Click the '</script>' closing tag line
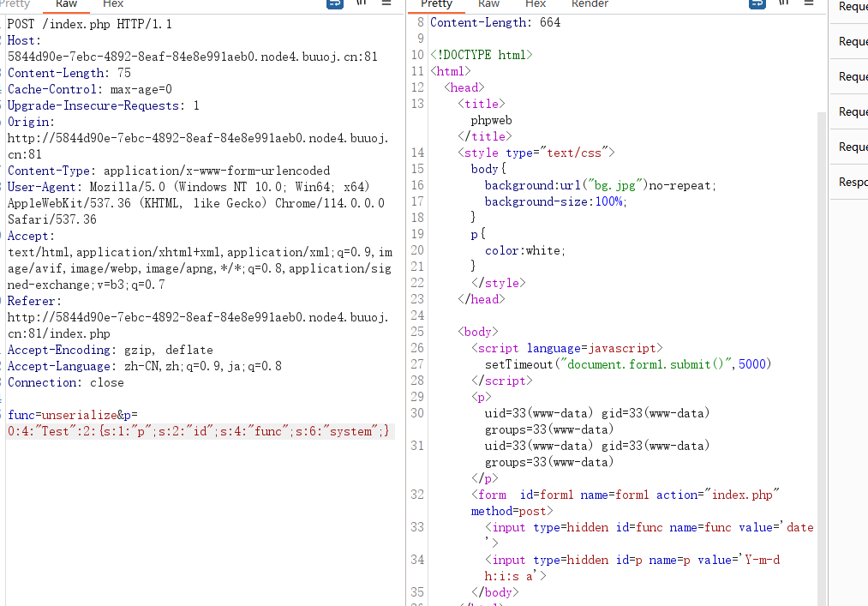 502,381
